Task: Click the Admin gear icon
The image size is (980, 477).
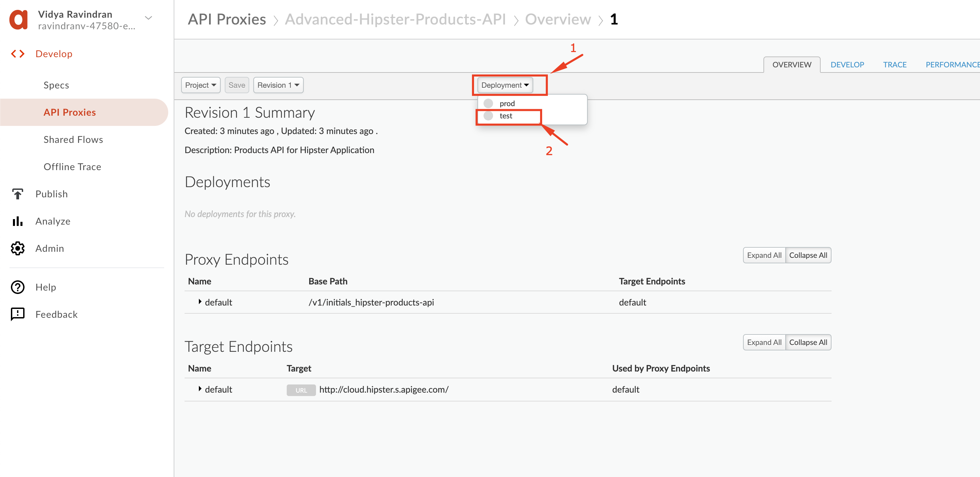Action: 17,248
